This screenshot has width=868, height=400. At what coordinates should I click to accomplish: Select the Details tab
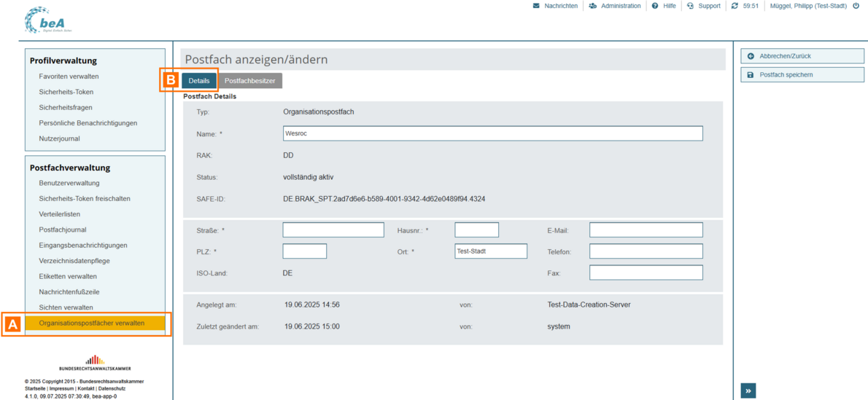[x=198, y=81]
